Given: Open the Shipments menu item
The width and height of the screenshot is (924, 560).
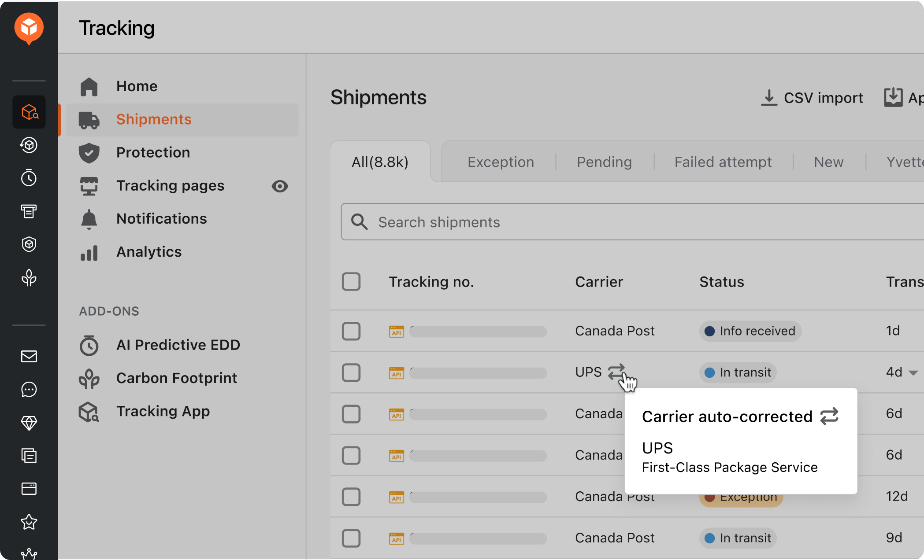Looking at the screenshot, I should click(x=182, y=120).
